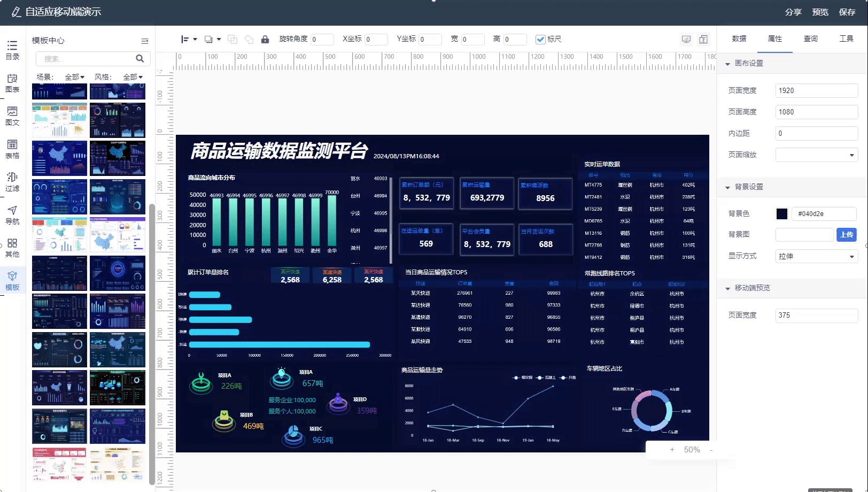Zoom in with the plus button
868x492 pixels.
coord(672,450)
